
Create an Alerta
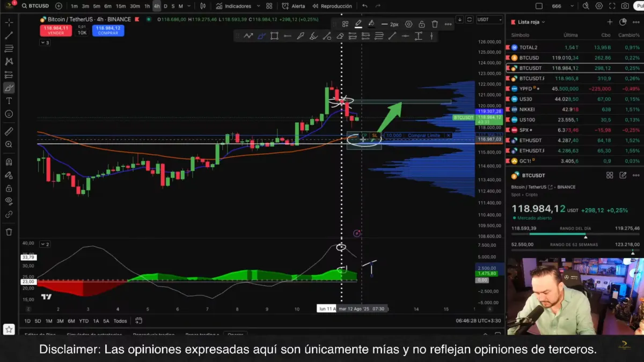294,6
